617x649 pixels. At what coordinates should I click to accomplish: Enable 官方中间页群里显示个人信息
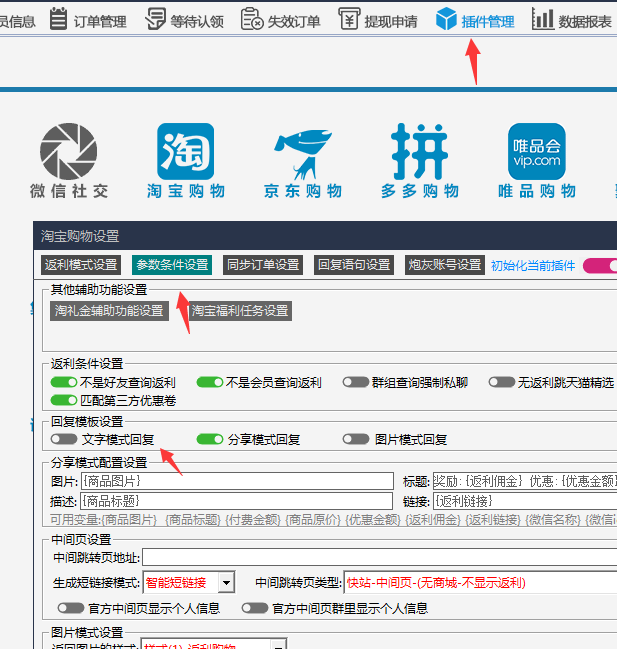point(255,608)
